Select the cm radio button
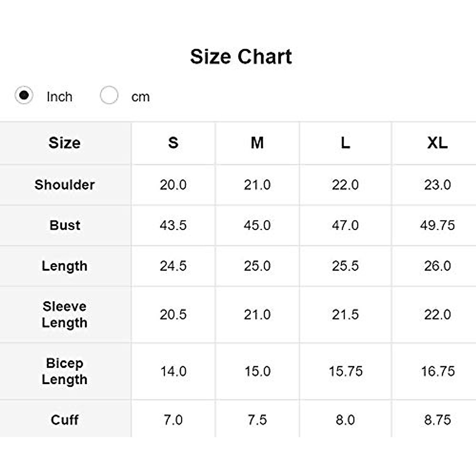This screenshot has height=476, width=476. pos(109,96)
